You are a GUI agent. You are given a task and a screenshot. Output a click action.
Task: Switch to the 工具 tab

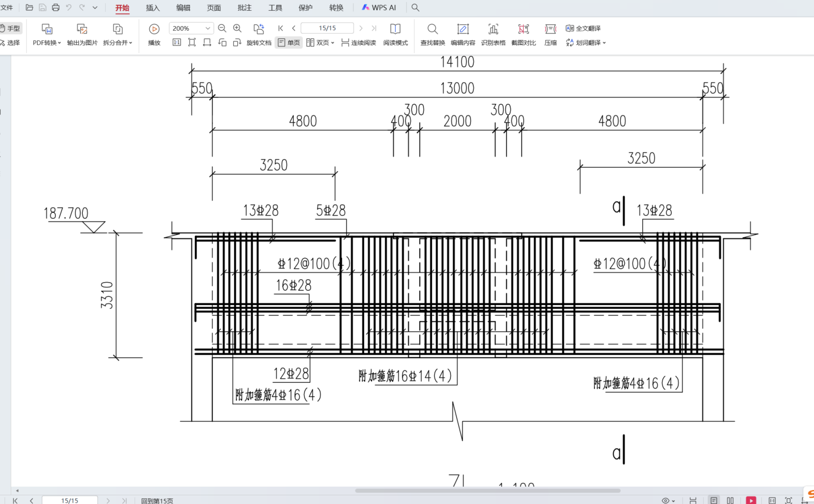(275, 8)
